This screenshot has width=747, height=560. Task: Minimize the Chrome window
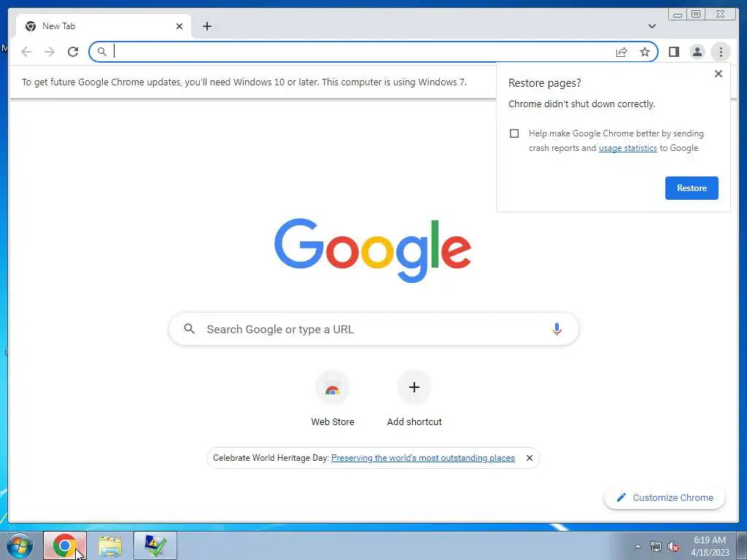[678, 15]
